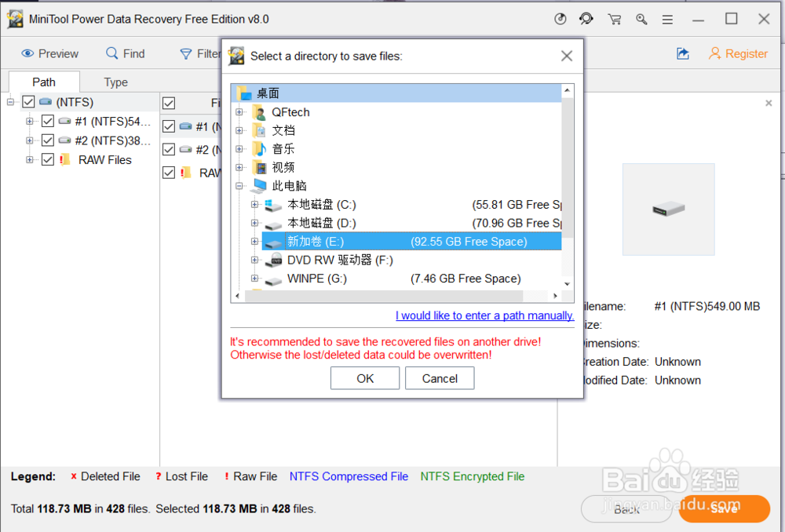Expand the #1 (NTFS)54... tree node
The image size is (785, 532).
point(30,121)
